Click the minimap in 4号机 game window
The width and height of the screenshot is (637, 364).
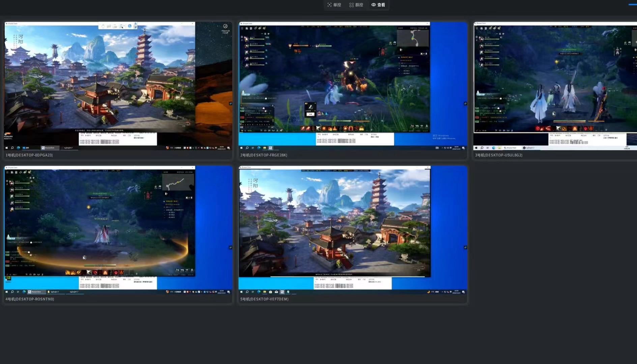click(x=178, y=182)
